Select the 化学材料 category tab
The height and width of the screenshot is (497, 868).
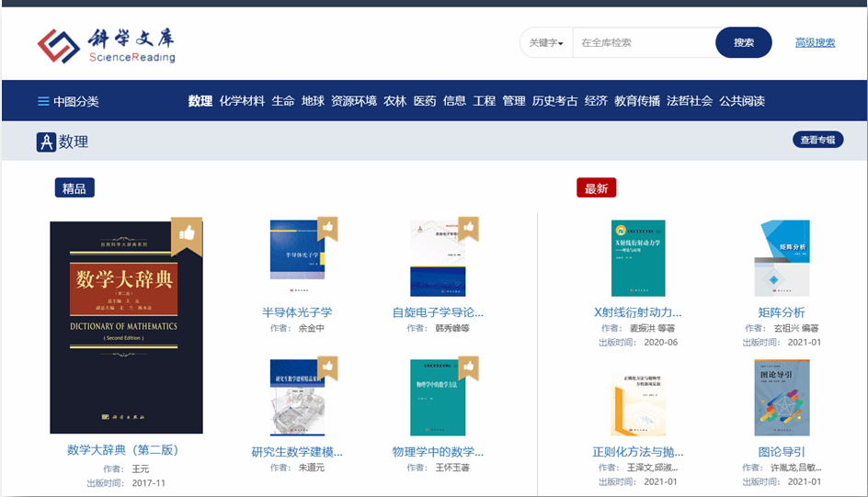pyautogui.click(x=242, y=101)
